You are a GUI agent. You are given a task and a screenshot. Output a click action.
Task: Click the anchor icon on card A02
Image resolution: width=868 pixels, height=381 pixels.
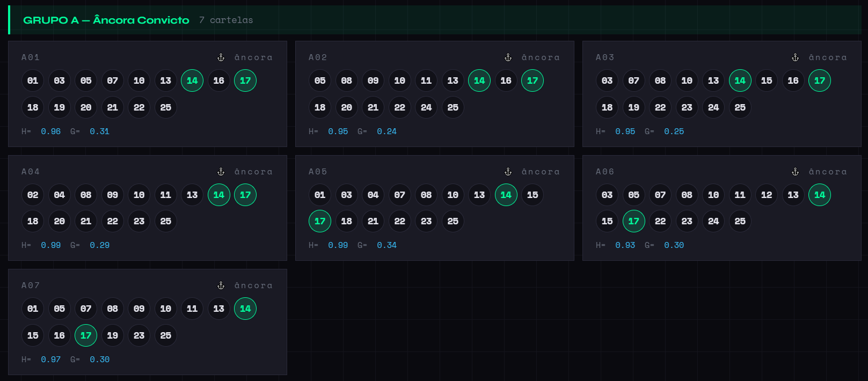point(508,57)
